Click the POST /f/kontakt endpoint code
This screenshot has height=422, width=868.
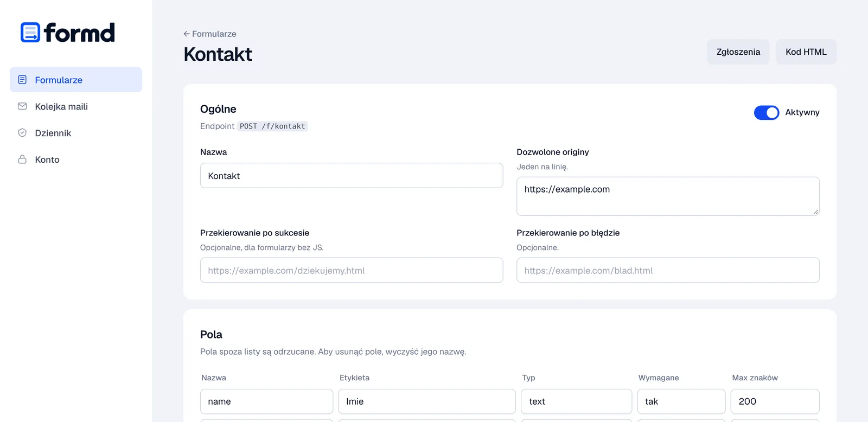tap(272, 126)
